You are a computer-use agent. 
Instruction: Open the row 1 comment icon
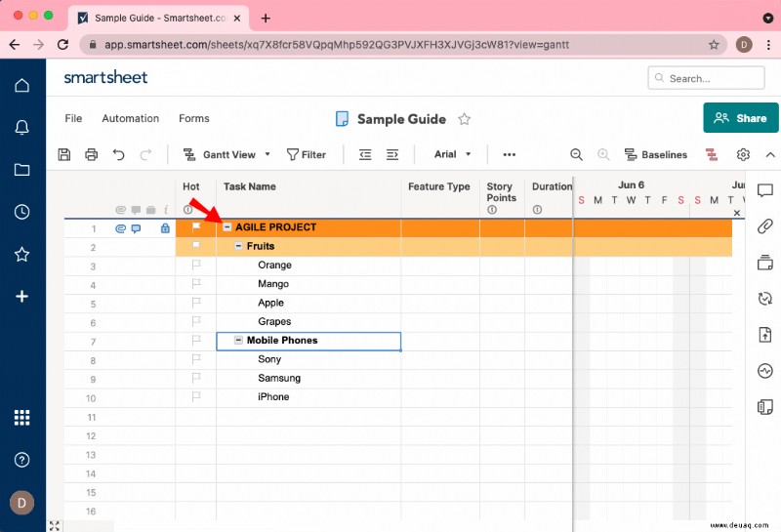click(136, 228)
